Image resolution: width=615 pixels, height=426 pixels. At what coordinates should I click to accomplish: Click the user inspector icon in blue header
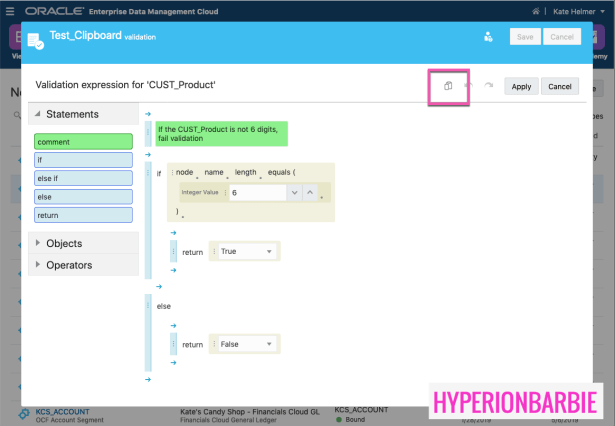click(x=488, y=37)
